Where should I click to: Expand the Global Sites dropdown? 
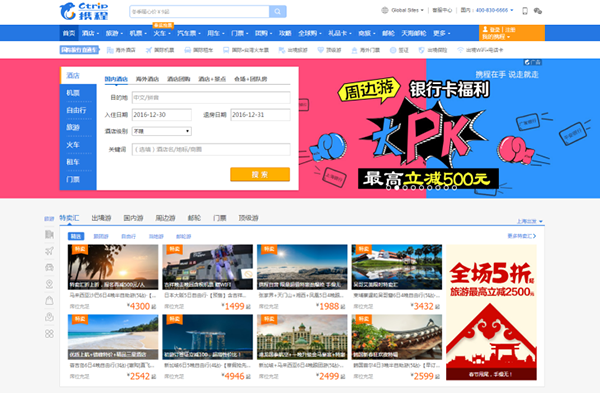click(x=403, y=10)
